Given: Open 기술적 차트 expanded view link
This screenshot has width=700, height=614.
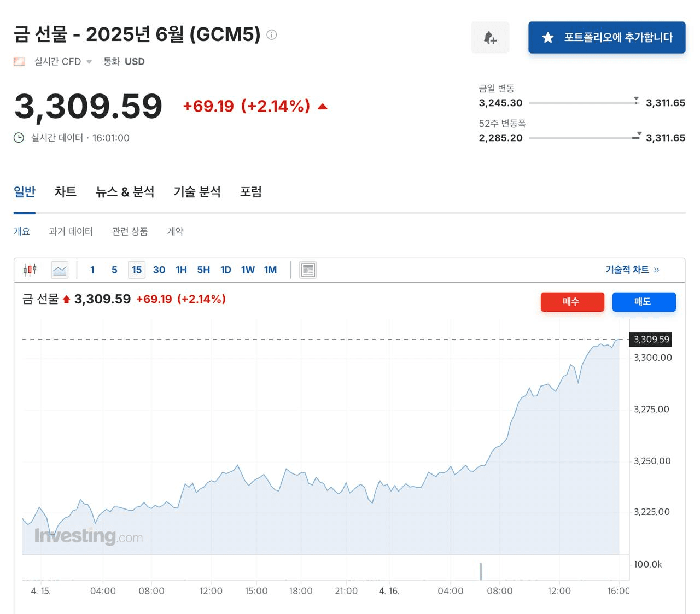Looking at the screenshot, I should [x=632, y=270].
